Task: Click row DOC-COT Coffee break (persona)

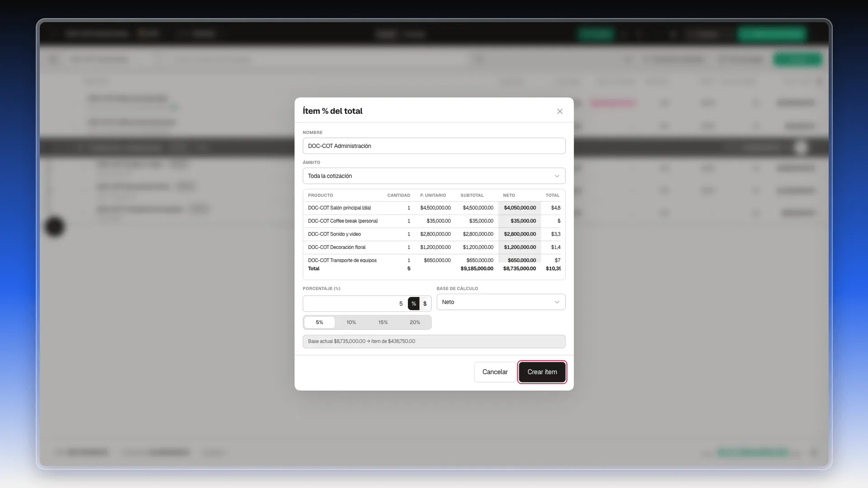Action: pos(434,221)
